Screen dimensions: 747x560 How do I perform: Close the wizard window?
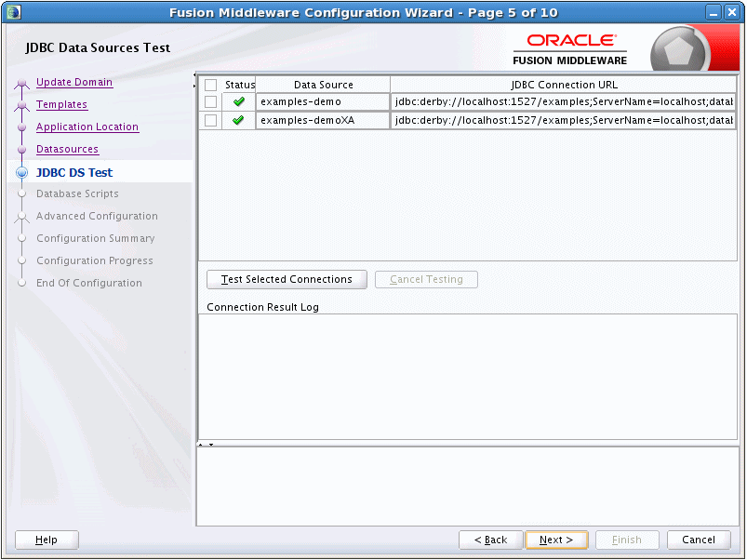tap(732, 12)
